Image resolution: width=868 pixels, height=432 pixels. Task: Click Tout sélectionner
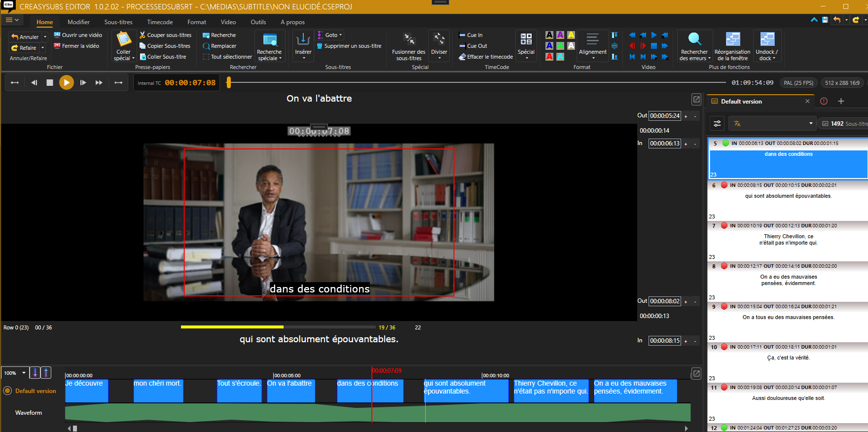pos(227,57)
